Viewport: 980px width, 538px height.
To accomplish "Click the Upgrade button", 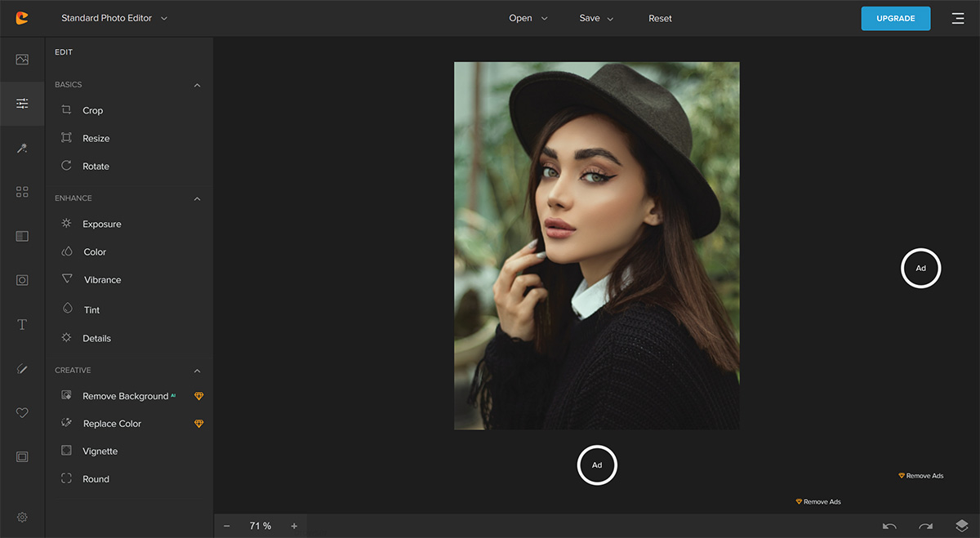I will click(x=895, y=18).
